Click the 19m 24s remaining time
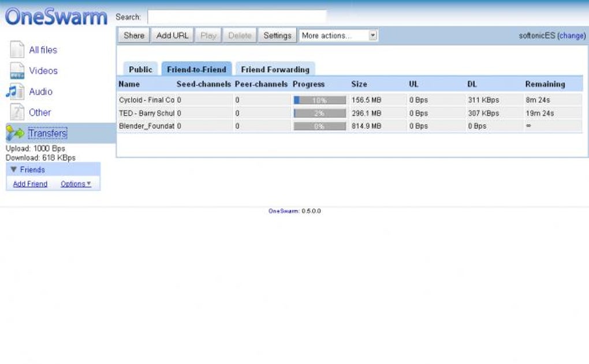589x364 pixels. coord(540,113)
